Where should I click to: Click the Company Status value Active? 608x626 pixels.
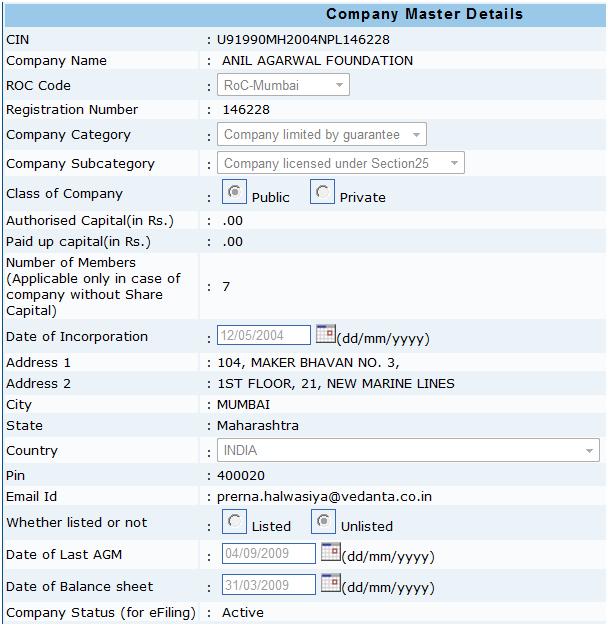(x=243, y=612)
